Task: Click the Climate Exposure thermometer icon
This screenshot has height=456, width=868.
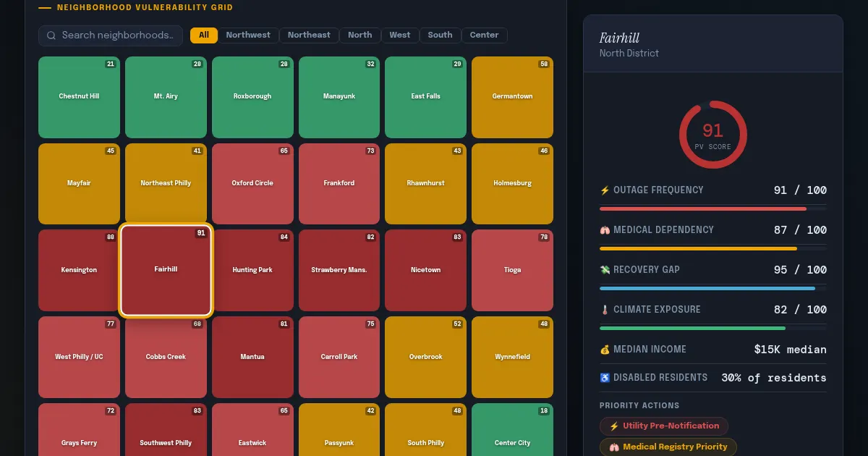Action: 605,310
